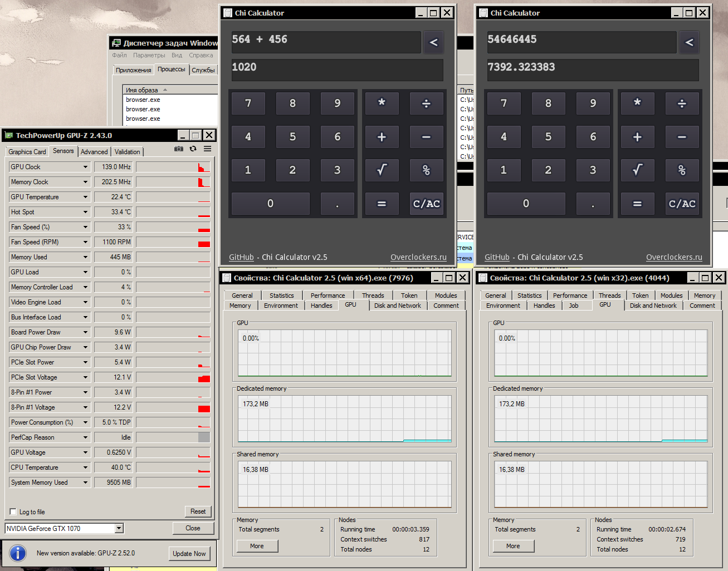The image size is (728, 571).
Task: Click the equals key in left Chi Calculator
Action: [382, 204]
